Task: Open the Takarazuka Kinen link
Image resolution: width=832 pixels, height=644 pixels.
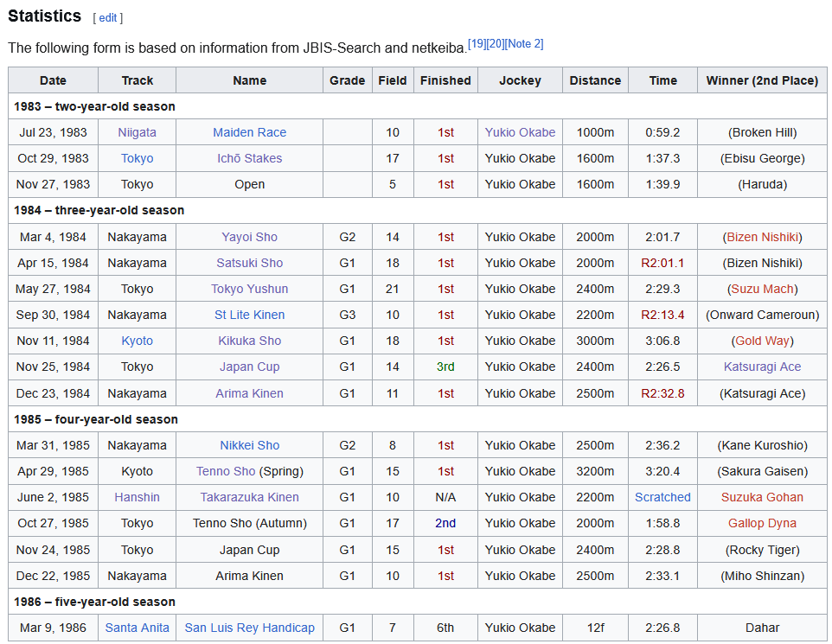Action: pos(249,498)
